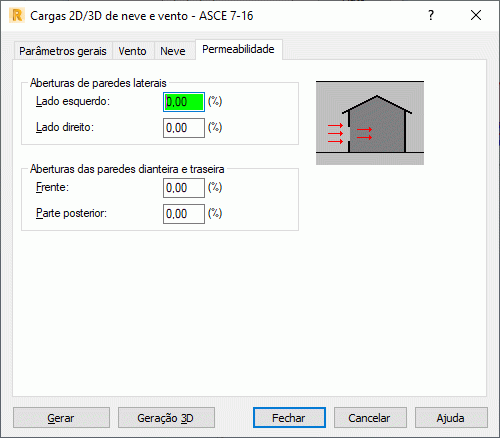This screenshot has width=500, height=438.
Task: Close the dialog with the X icon
Action: click(476, 15)
